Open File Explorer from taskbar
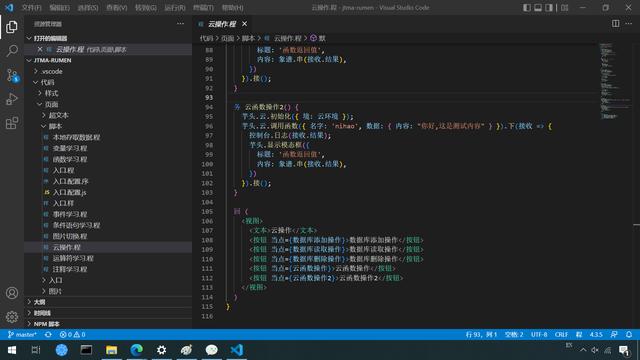 [x=111, y=350]
